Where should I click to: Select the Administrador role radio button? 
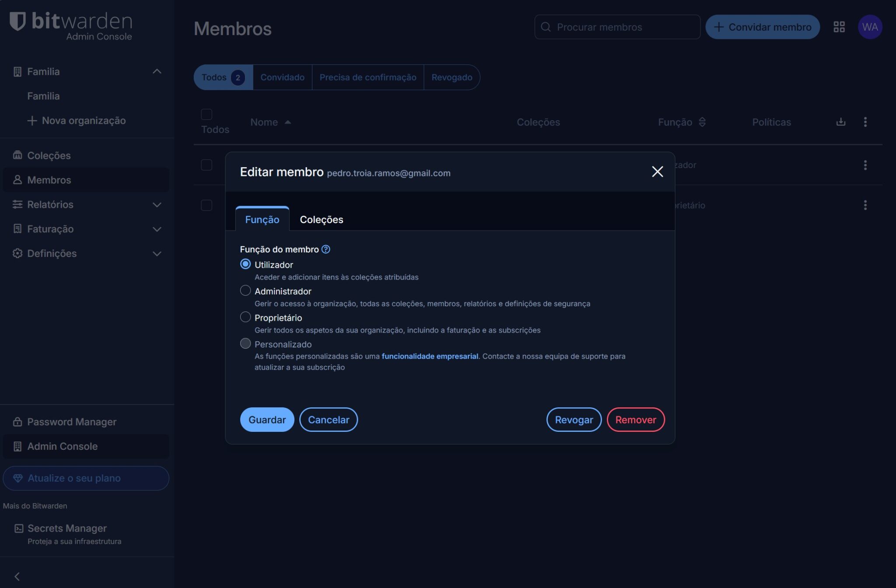(x=245, y=290)
